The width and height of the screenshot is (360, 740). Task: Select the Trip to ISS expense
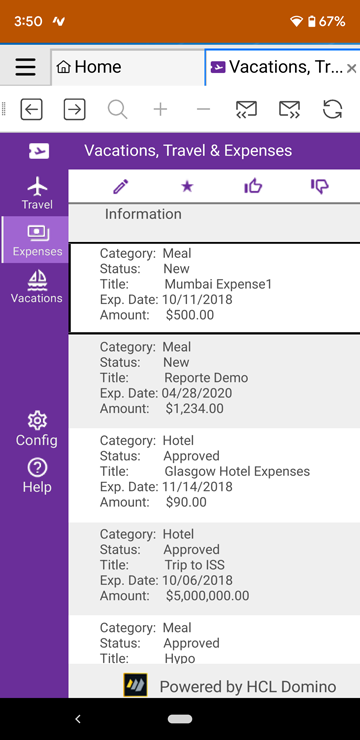coord(215,569)
